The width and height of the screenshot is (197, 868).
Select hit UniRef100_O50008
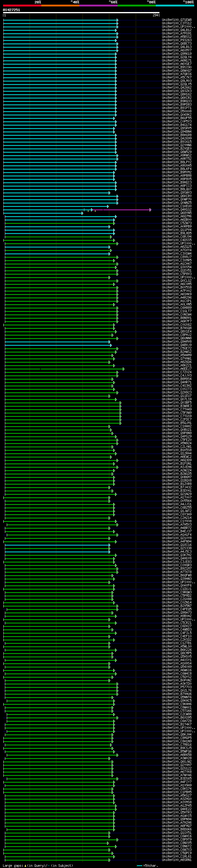click(177, 111)
